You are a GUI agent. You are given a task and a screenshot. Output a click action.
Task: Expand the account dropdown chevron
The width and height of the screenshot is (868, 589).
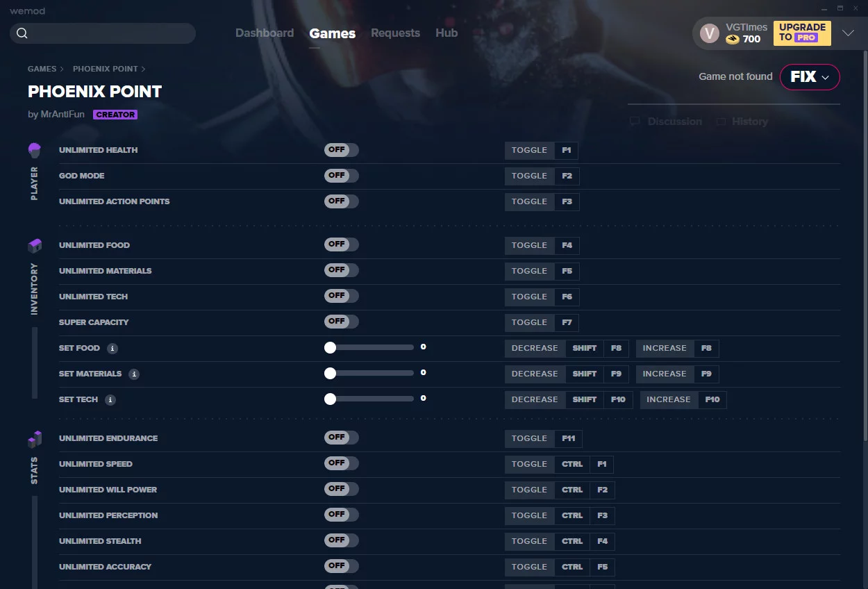click(848, 33)
